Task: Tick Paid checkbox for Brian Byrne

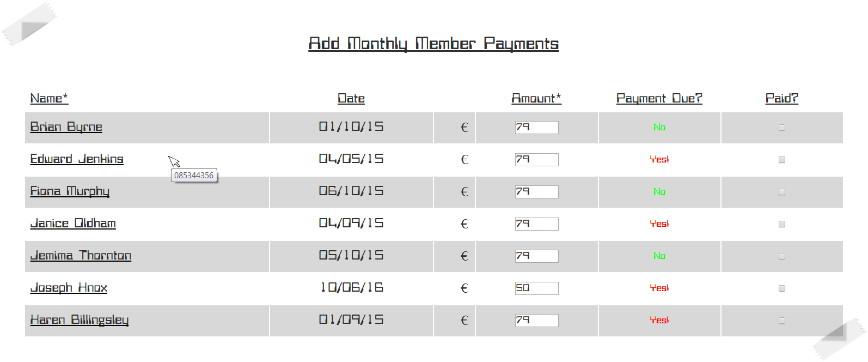Action: pyautogui.click(x=782, y=128)
